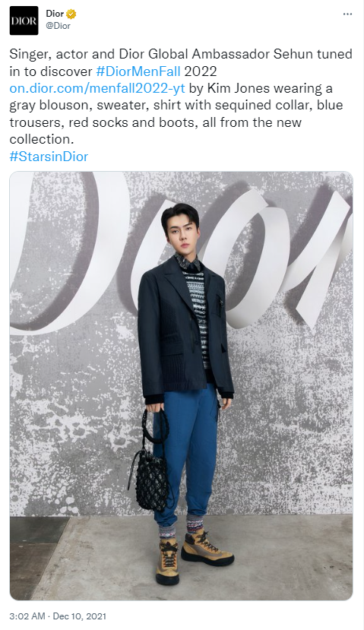
Task: Click the Dec 10, 2021 date
Action: pos(80,616)
